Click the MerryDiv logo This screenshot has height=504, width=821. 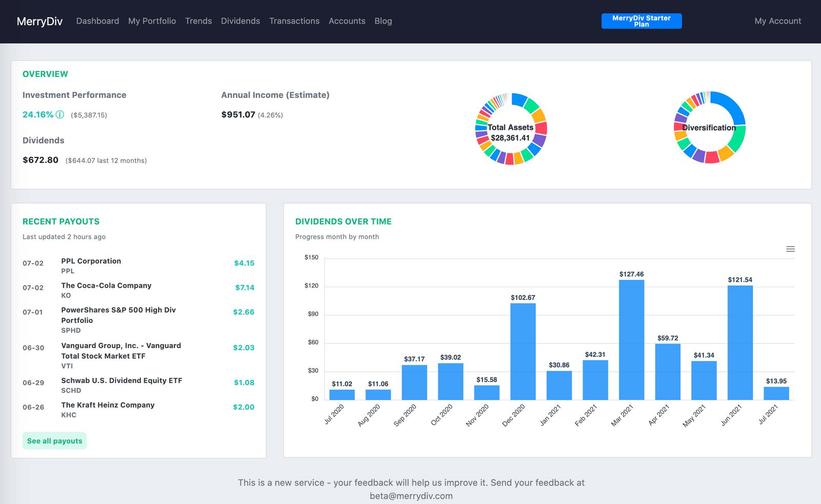pyautogui.click(x=40, y=21)
